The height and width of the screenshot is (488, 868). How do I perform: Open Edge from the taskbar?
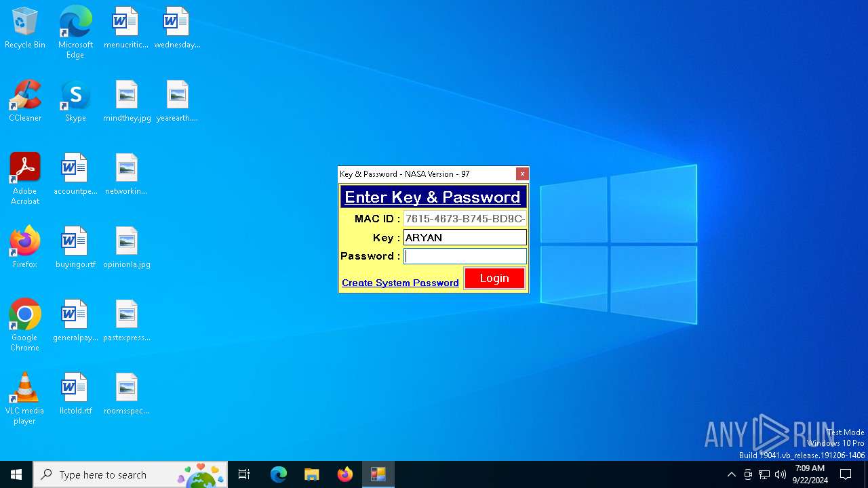coord(279,474)
